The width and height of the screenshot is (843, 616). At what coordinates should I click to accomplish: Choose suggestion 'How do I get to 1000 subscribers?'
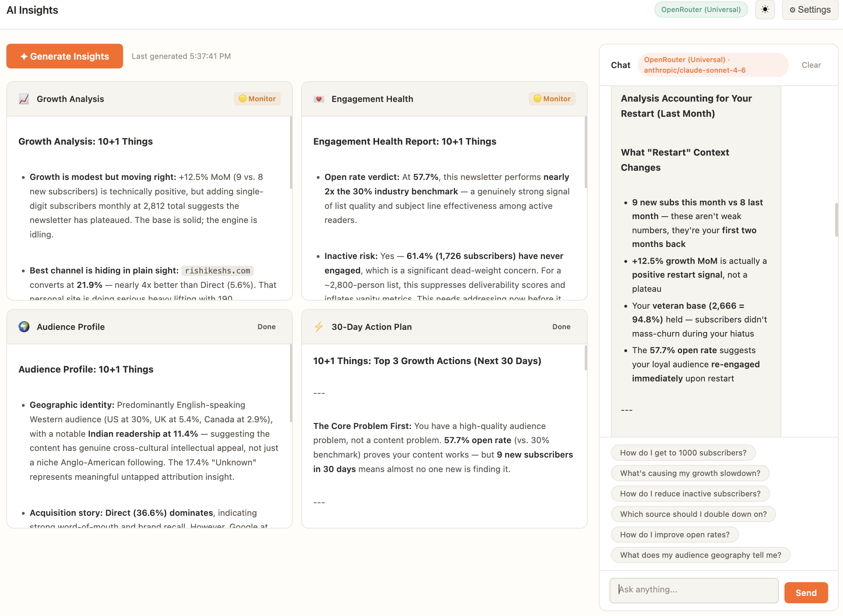coord(683,453)
